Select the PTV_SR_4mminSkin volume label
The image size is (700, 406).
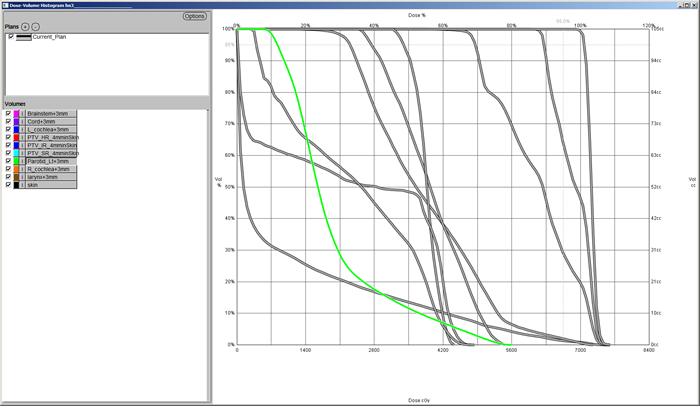pos(52,153)
